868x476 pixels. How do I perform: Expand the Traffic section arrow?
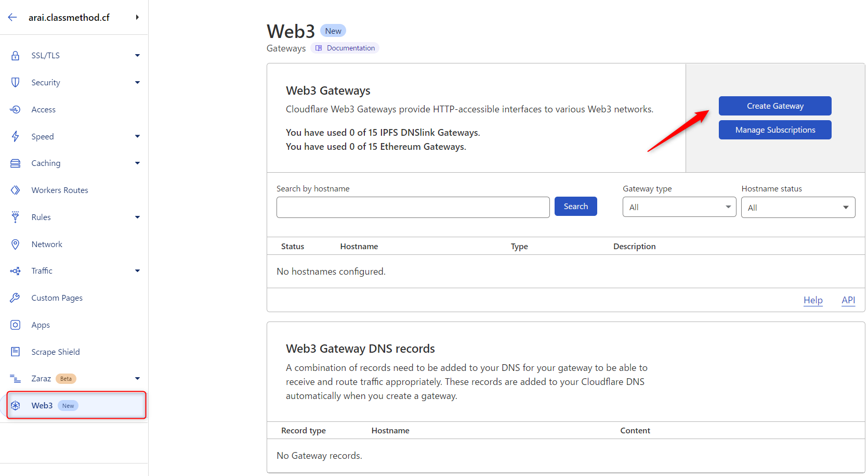click(x=137, y=271)
